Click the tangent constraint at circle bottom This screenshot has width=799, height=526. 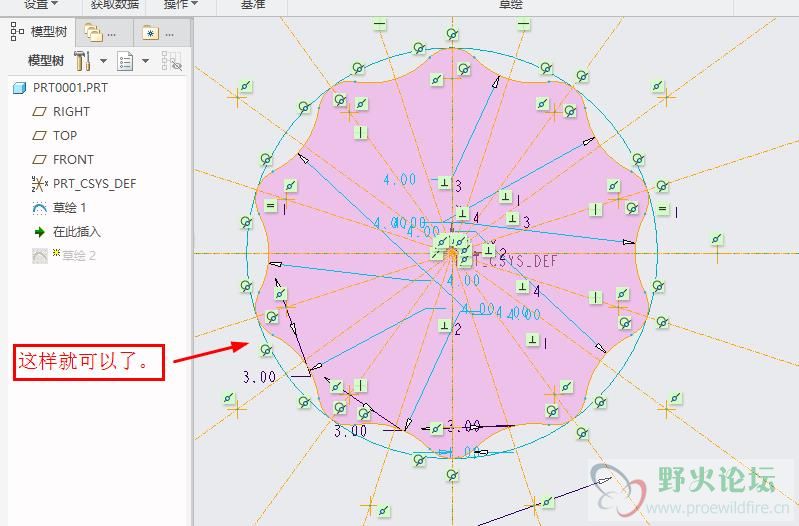[452, 476]
